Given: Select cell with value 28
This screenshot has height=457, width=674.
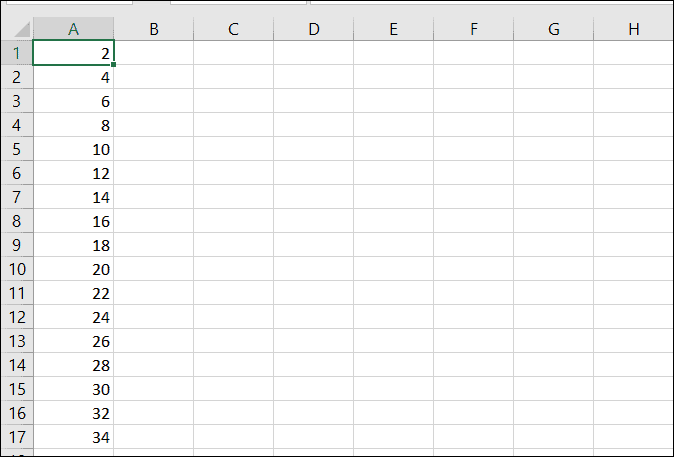Looking at the screenshot, I should [74, 365].
